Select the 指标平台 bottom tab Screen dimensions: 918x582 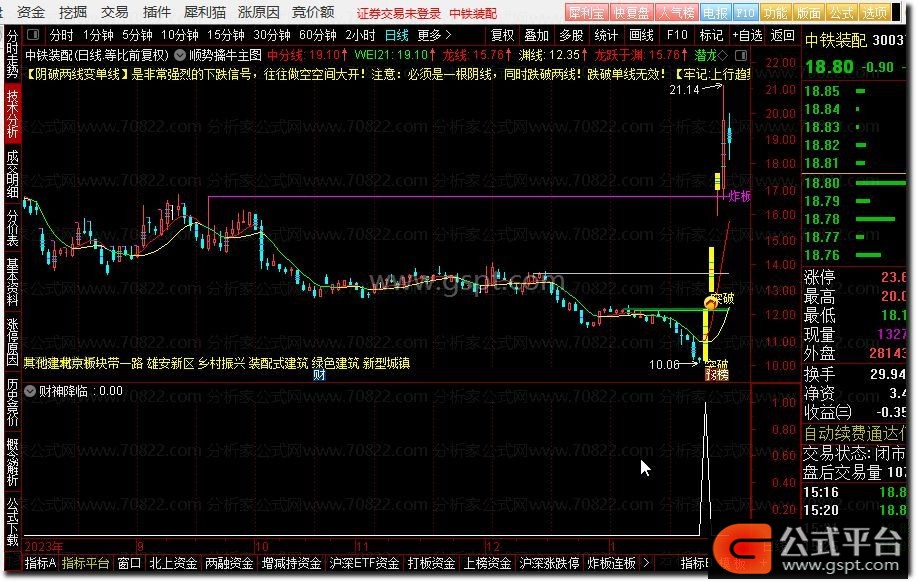point(85,563)
